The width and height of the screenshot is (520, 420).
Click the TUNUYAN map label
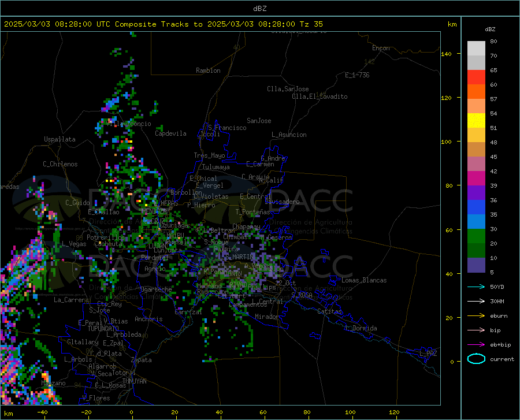134,381
